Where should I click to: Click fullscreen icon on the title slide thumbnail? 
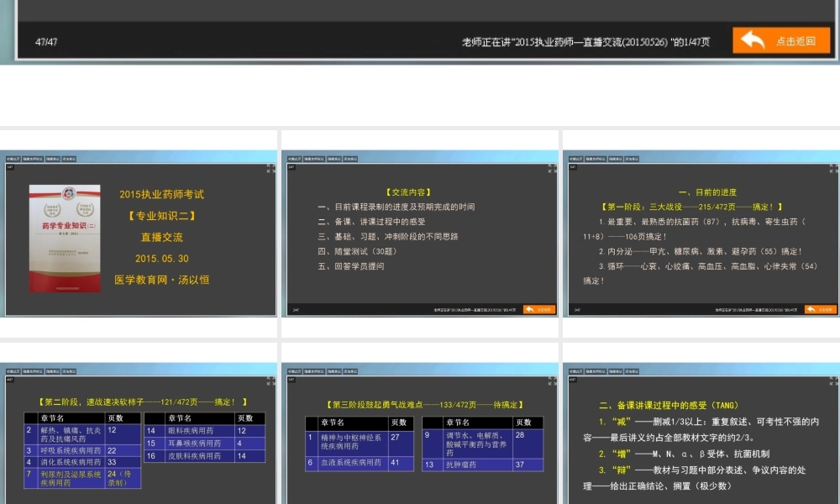[x=270, y=168]
